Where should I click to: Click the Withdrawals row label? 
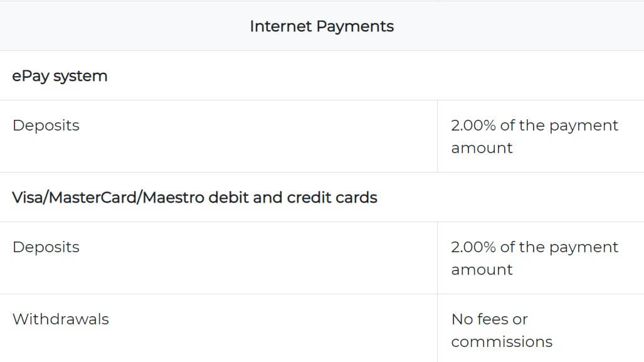point(61,319)
